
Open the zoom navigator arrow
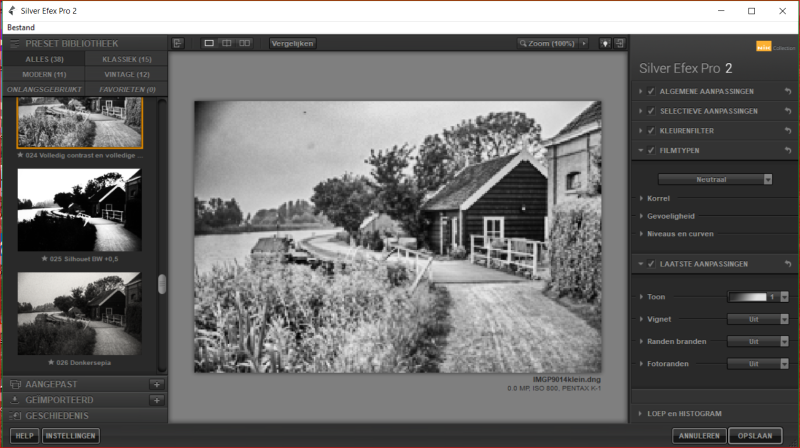[x=584, y=43]
